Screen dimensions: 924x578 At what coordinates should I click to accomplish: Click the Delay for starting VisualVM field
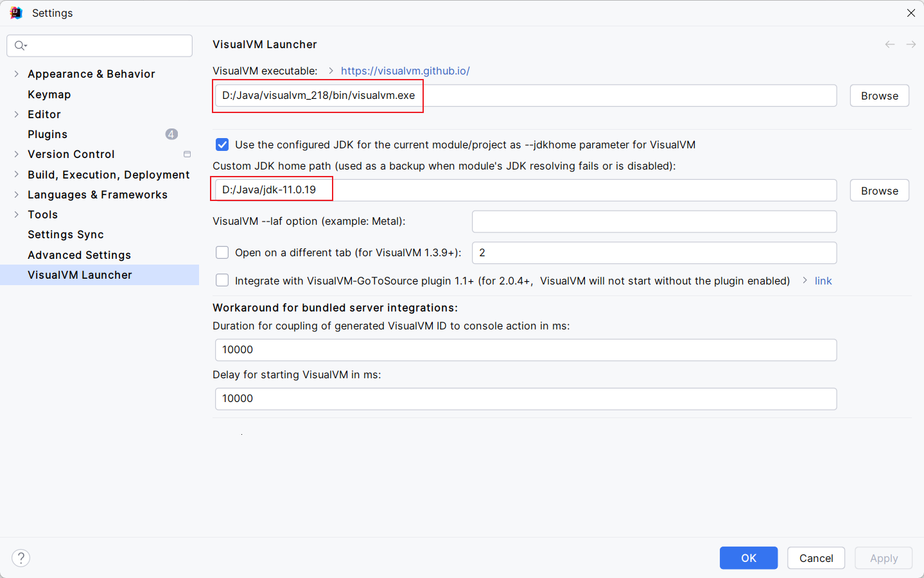click(x=525, y=399)
